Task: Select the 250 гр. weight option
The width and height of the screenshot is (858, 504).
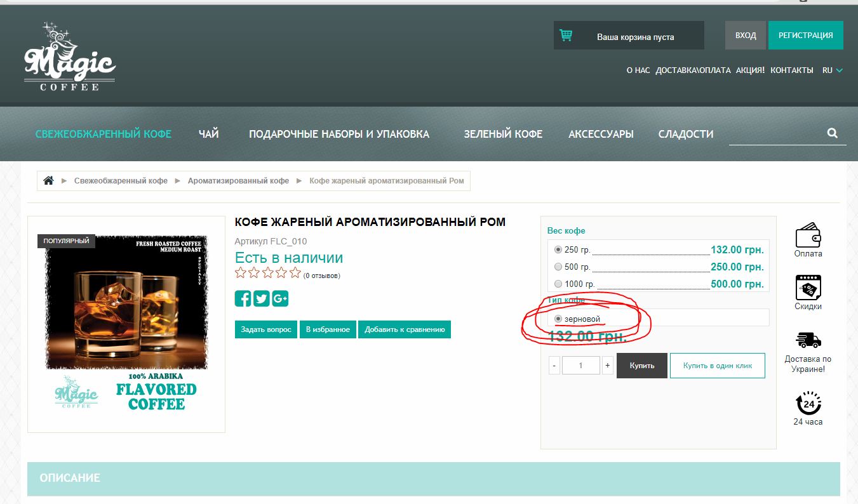Action: click(558, 249)
